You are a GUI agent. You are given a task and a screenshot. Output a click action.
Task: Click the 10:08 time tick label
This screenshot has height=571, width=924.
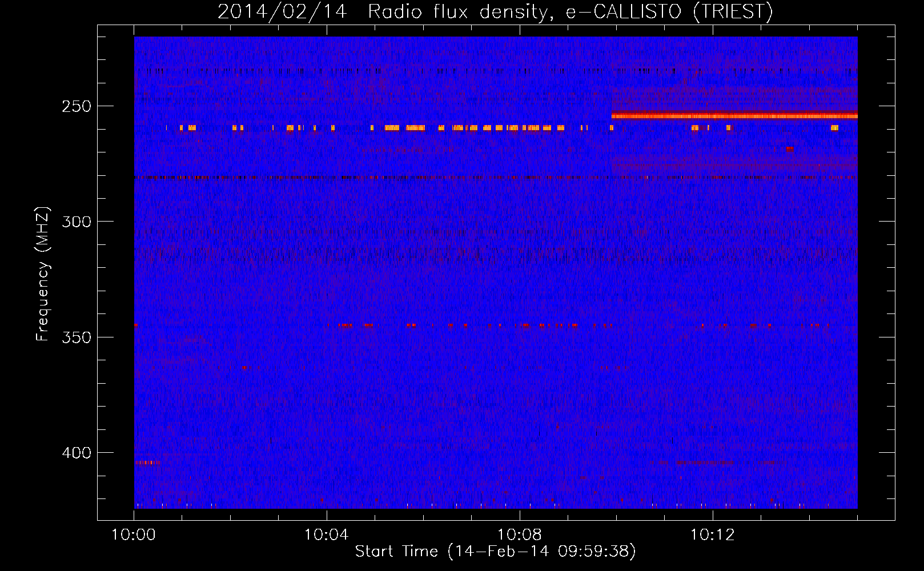[x=520, y=535]
